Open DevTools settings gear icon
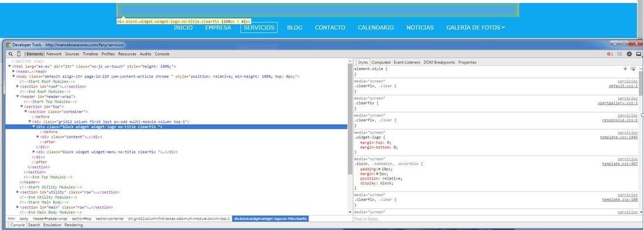The width and height of the screenshot is (644, 230). point(629,54)
